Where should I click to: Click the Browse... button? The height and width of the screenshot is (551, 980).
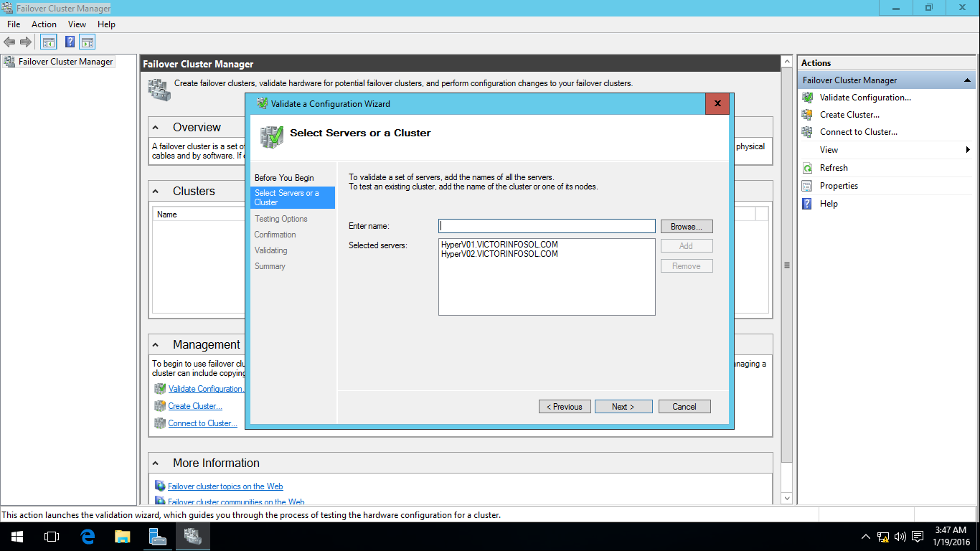pos(687,227)
